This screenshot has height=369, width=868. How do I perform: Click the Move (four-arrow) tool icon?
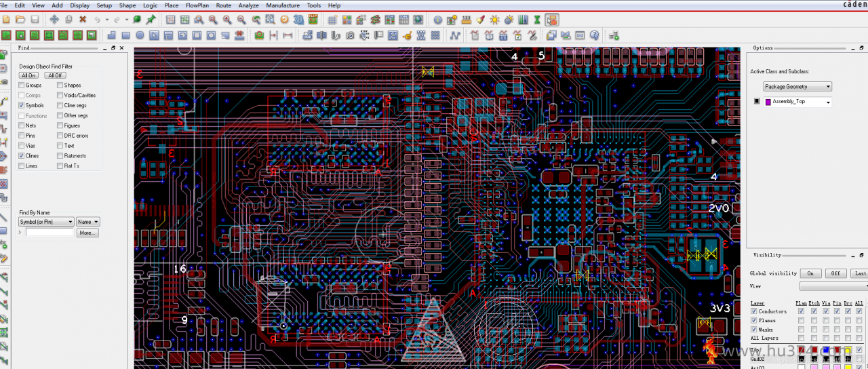tap(54, 20)
